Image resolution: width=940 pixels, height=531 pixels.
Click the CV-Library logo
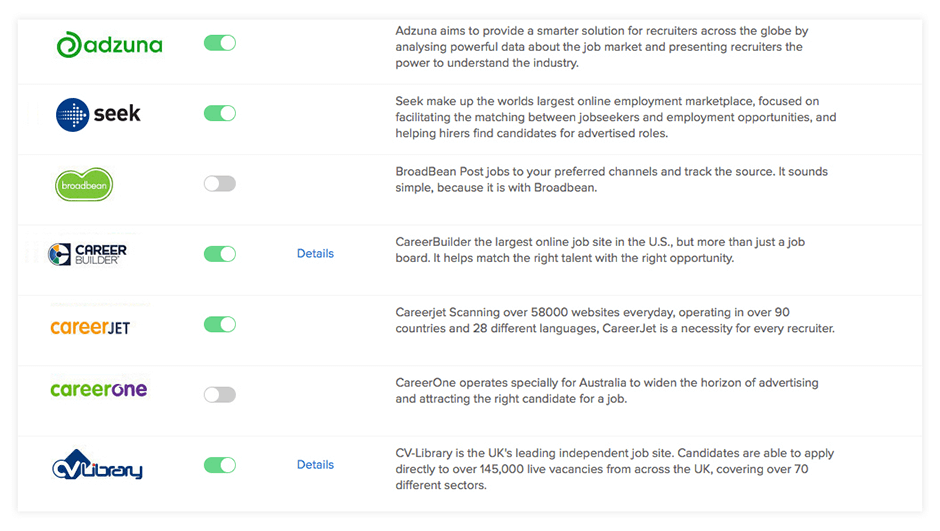[97, 467]
